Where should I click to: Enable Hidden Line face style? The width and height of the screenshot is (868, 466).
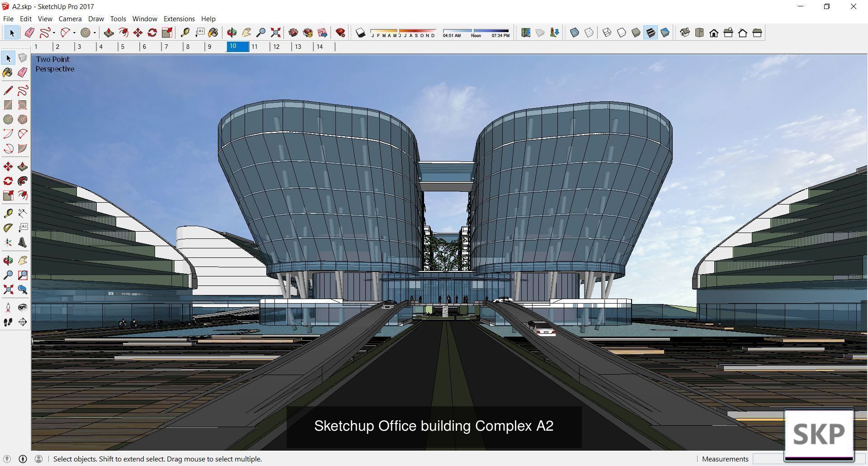(x=622, y=33)
